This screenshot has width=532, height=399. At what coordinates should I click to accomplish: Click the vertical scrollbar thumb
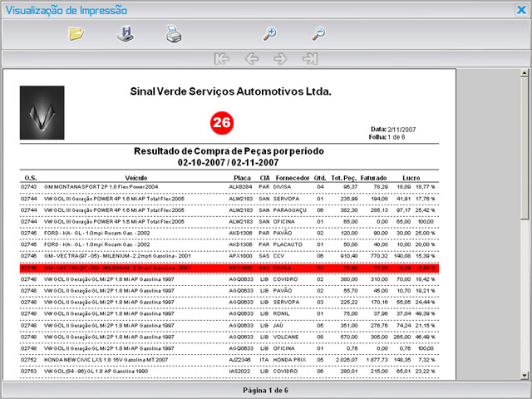point(525,148)
